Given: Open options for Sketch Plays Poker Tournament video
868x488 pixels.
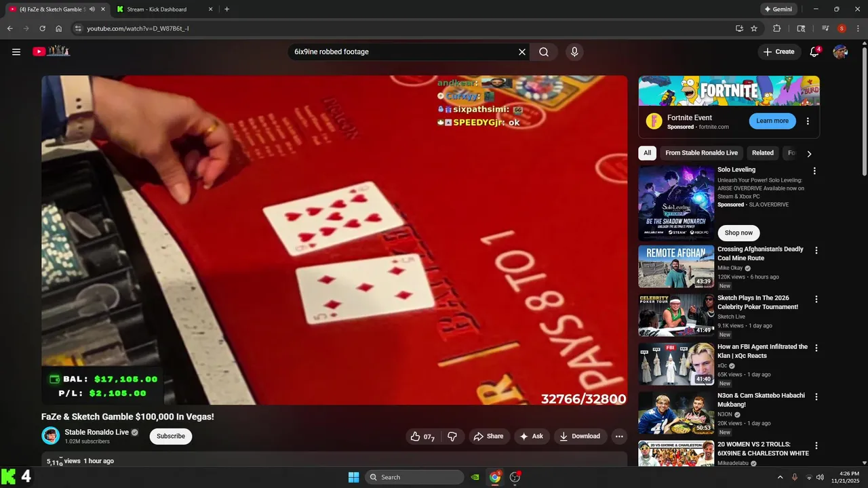Looking at the screenshot, I should [816, 299].
